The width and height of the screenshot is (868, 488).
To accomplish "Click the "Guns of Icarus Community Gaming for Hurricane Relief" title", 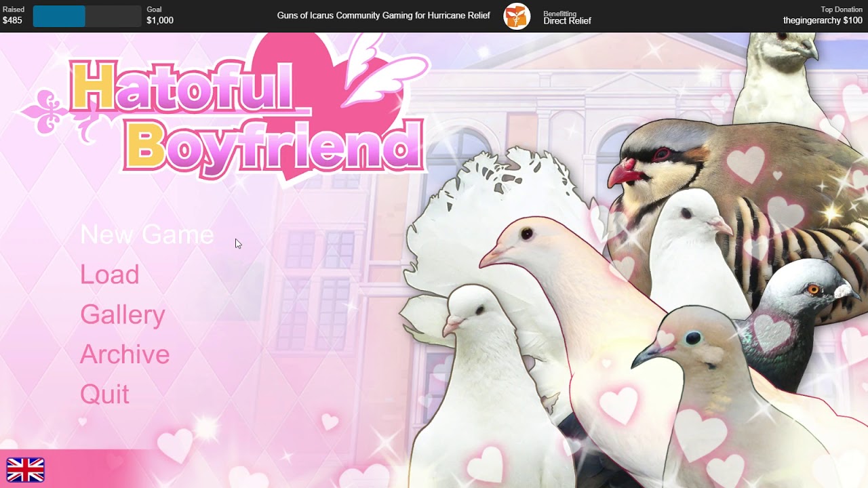I will click(x=383, y=16).
